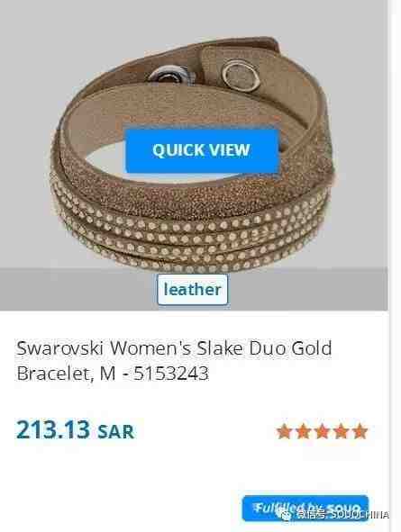Click the metal snap ring on the bracelet
401x532 pixels.
[240, 76]
